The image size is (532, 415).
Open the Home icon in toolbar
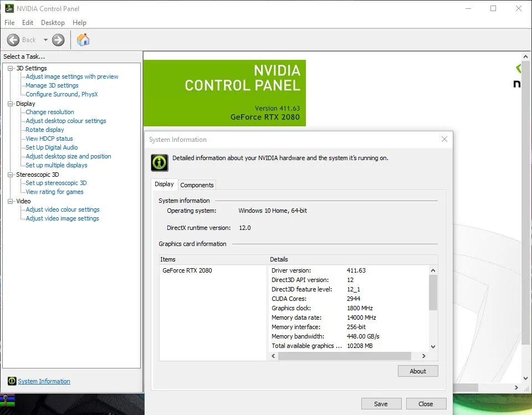pyautogui.click(x=83, y=40)
